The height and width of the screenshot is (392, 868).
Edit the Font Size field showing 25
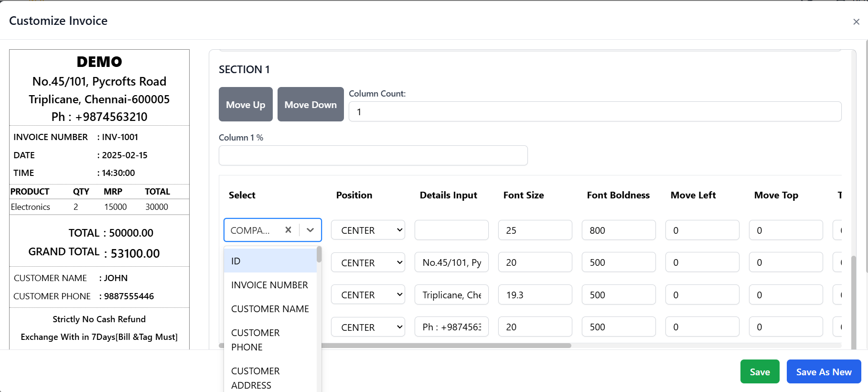(535, 230)
